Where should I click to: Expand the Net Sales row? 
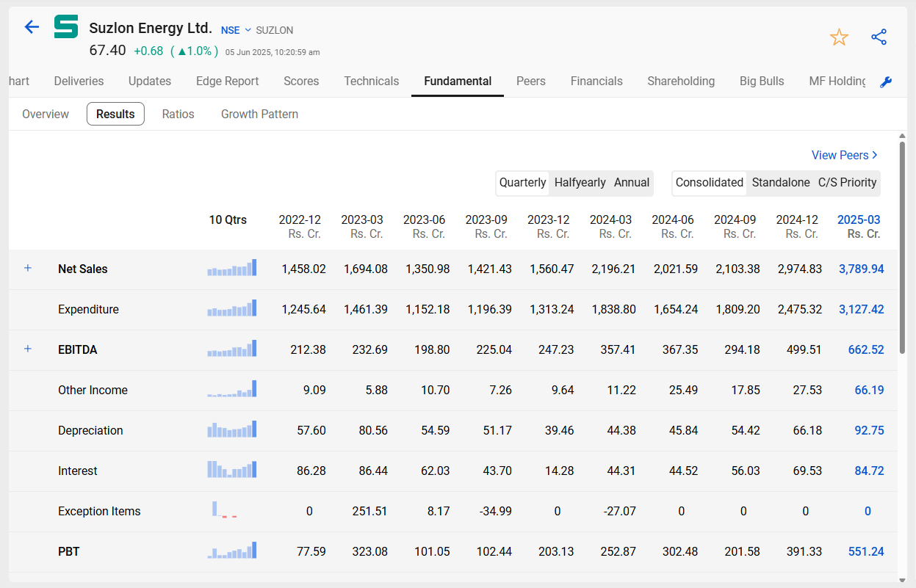click(x=28, y=268)
